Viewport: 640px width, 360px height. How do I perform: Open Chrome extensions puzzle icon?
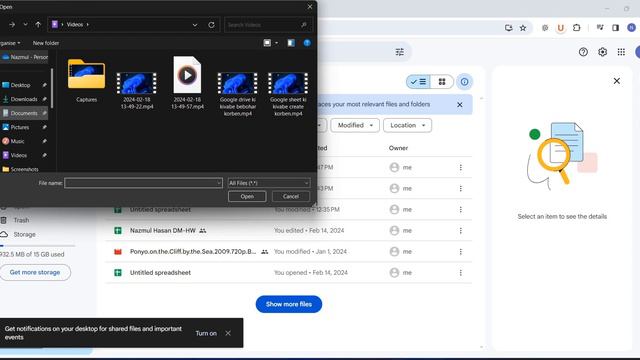coord(576,28)
